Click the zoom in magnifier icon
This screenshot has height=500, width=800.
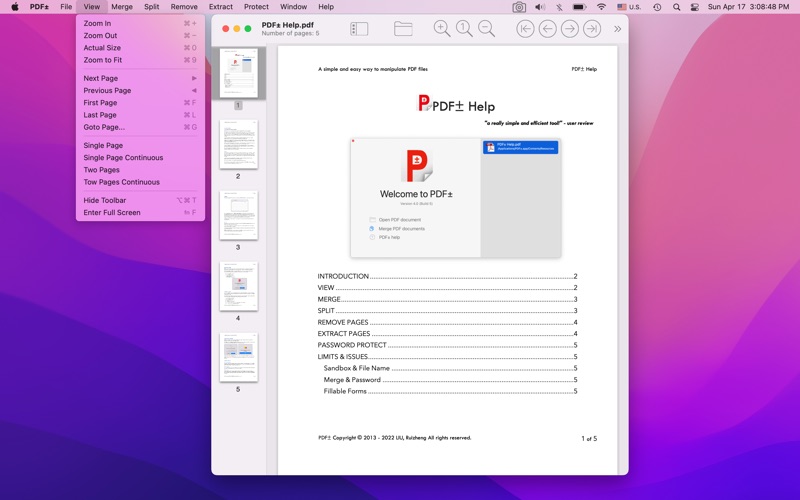coord(442,29)
